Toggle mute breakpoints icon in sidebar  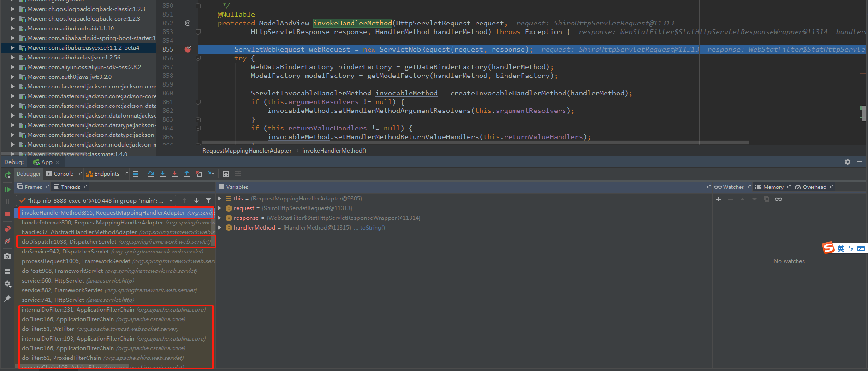7,241
